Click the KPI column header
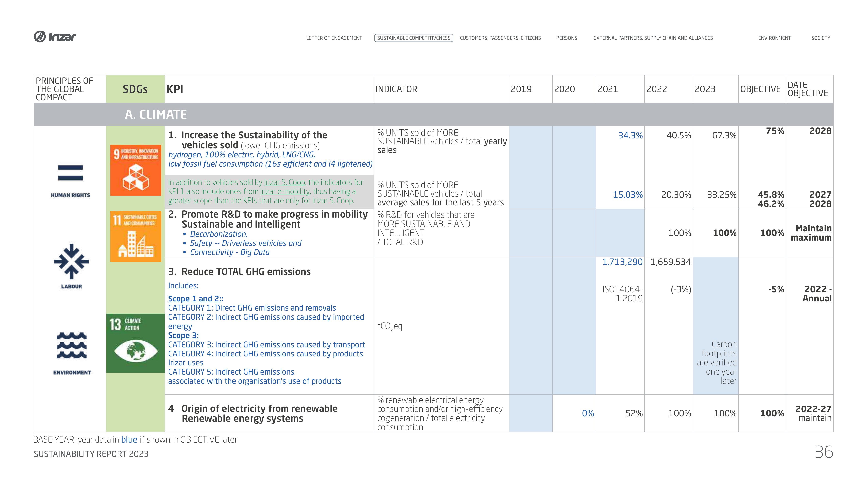Screen dimensions: 868x490 (x=269, y=89)
